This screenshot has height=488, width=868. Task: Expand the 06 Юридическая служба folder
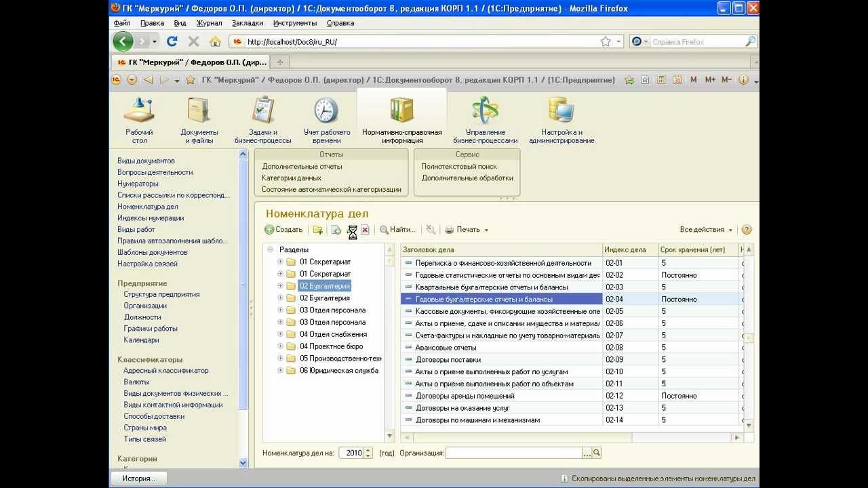click(x=280, y=371)
